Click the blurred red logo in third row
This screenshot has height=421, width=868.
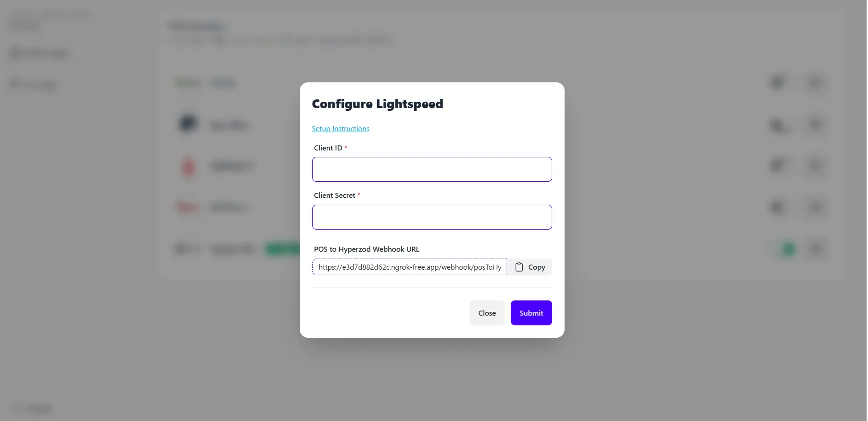188,166
